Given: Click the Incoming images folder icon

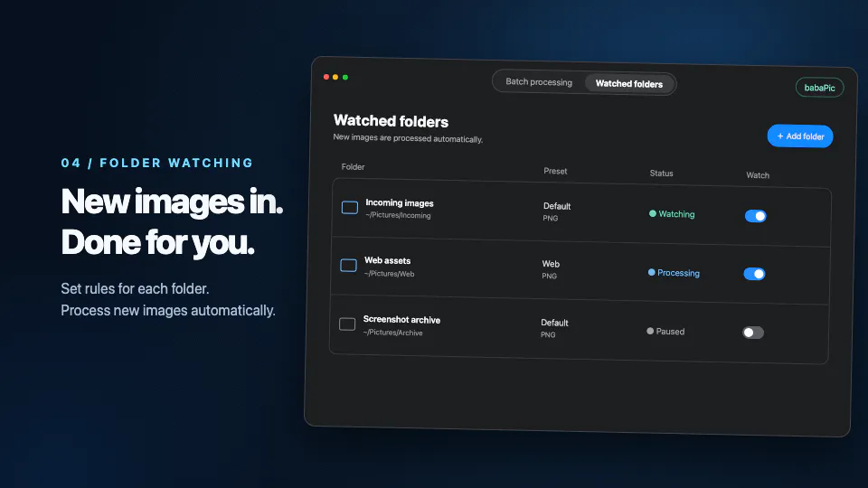Looking at the screenshot, I should point(350,208).
